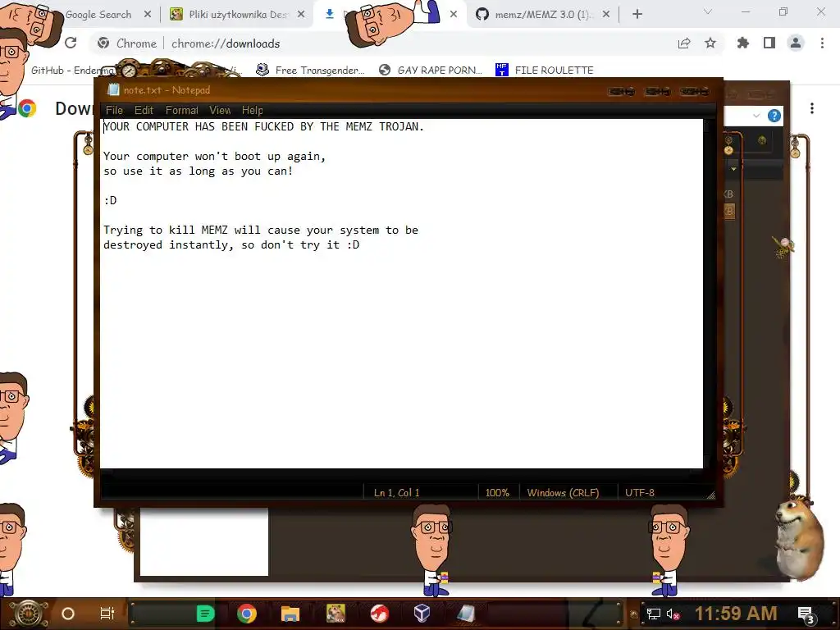Open the green chat app on taskbar
The image size is (840, 630).
[x=205, y=614]
